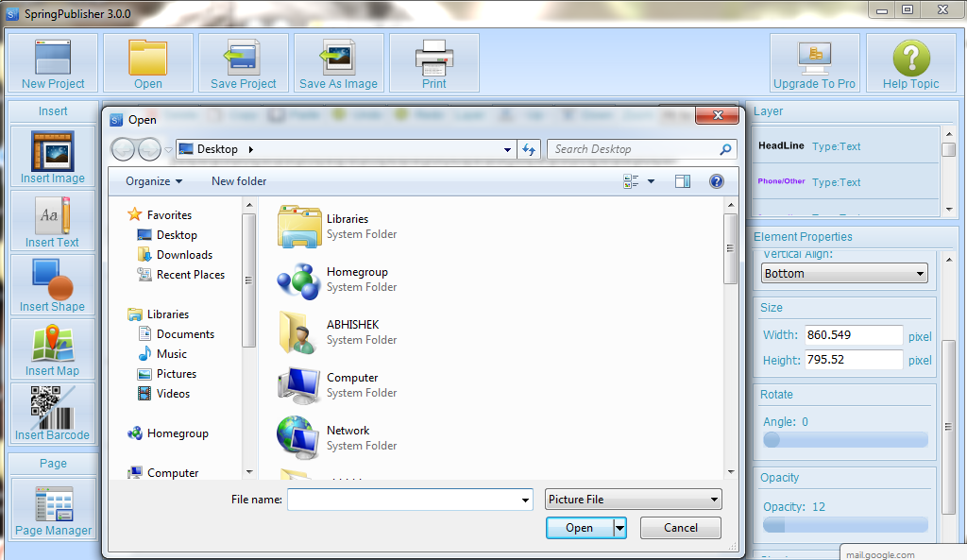Select the Insert Shape tool
The width and height of the screenshot is (967, 560).
click(53, 285)
